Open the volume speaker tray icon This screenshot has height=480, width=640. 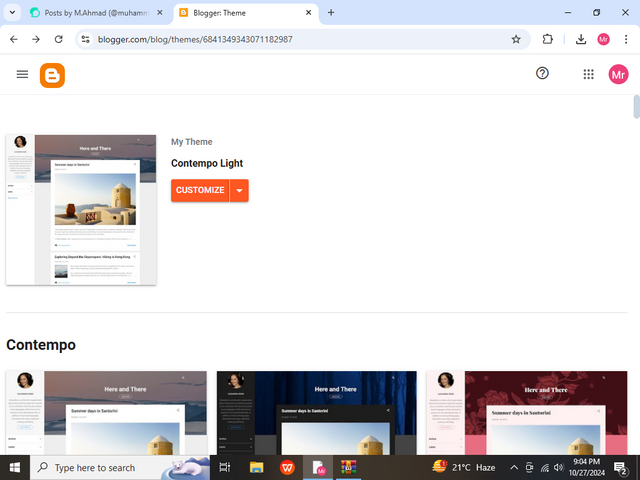pos(559,468)
